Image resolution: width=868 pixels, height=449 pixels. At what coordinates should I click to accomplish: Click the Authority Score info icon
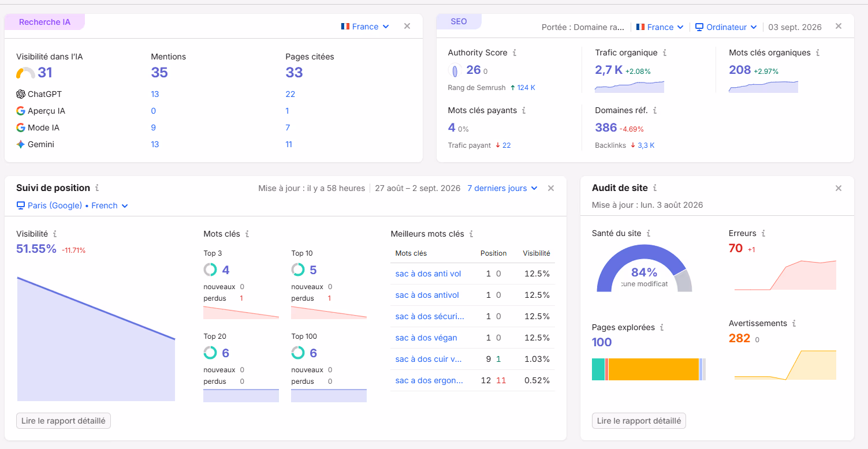[x=515, y=53]
